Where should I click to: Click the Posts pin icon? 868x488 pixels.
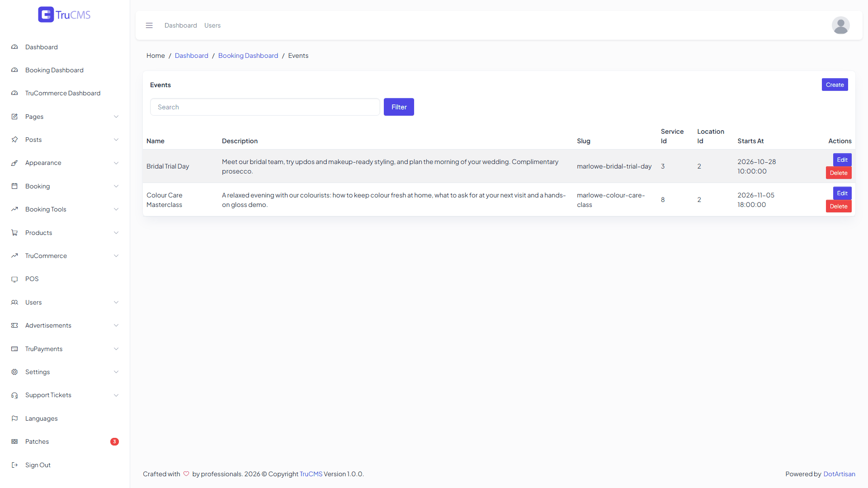(14, 140)
